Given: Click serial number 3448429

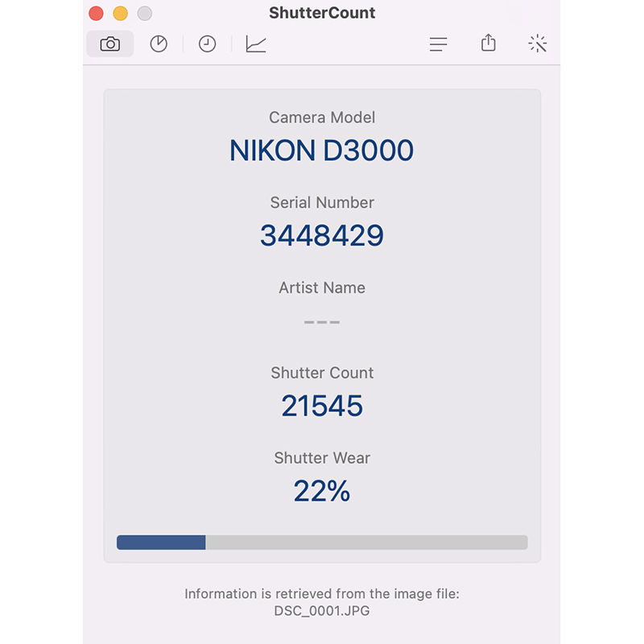Looking at the screenshot, I should [x=322, y=235].
